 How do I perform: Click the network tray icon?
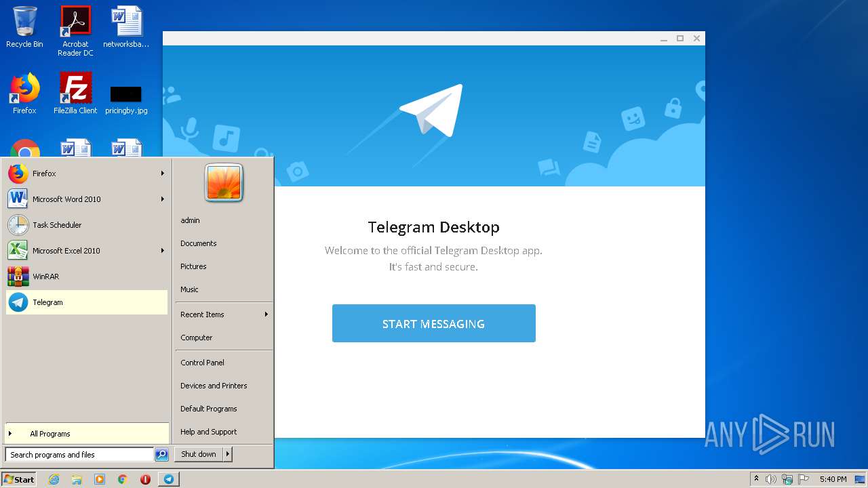click(787, 479)
